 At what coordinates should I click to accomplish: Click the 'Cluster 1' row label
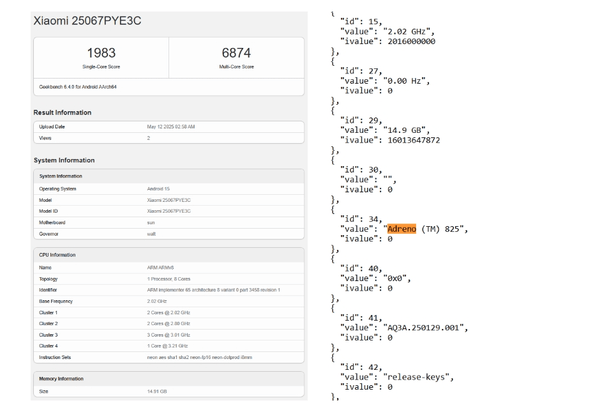coord(48,313)
